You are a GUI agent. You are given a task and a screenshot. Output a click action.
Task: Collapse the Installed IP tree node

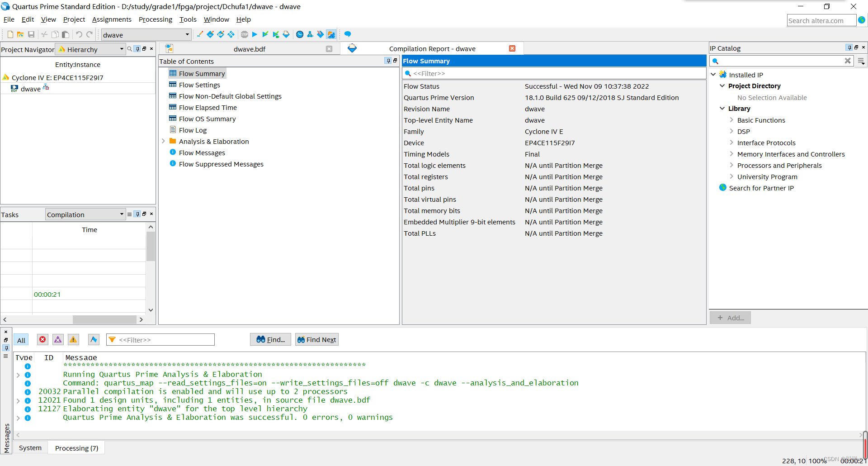click(713, 75)
